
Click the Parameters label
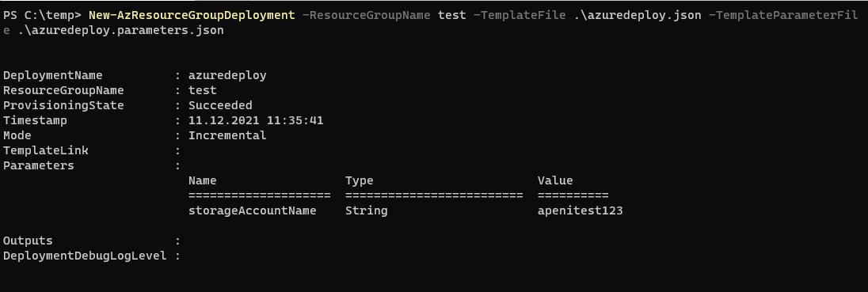point(38,165)
